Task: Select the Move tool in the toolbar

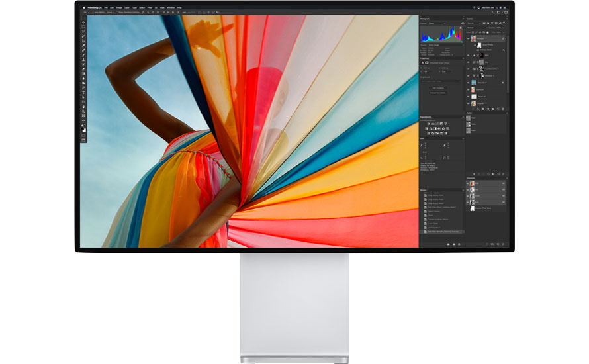Action: coord(84,22)
